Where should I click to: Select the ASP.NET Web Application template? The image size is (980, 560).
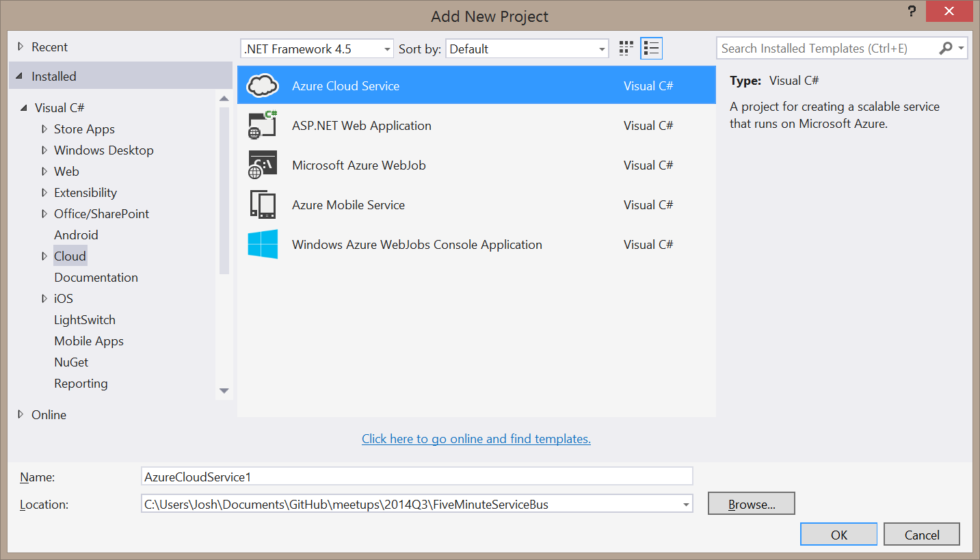point(476,125)
